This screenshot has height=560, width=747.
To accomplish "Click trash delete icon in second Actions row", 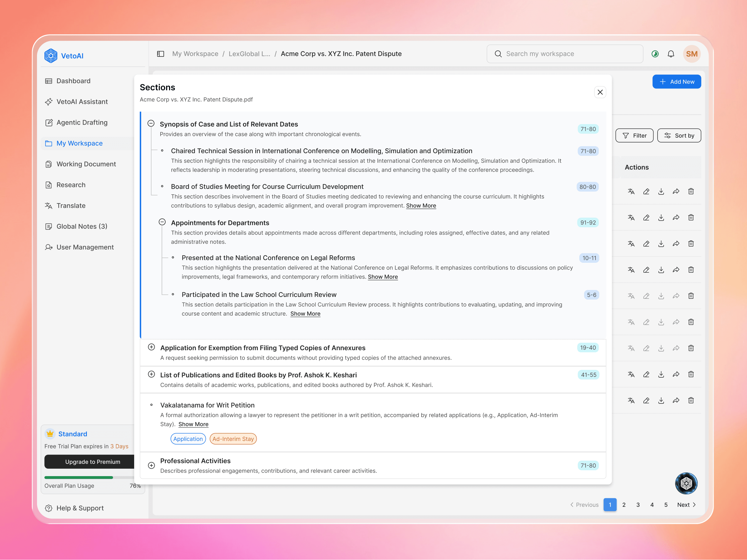I will (x=691, y=218).
